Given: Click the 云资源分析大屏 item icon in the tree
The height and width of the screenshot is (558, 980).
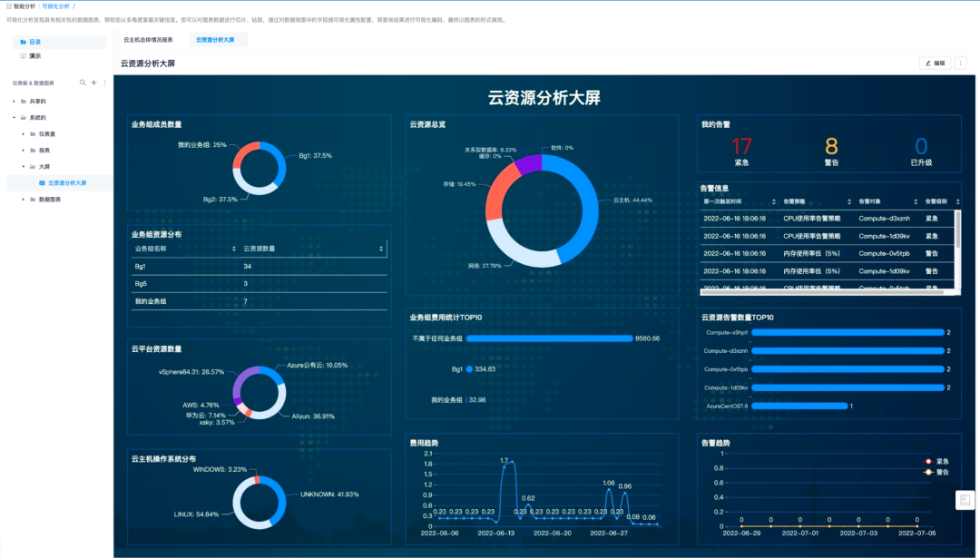Looking at the screenshot, I should (42, 183).
